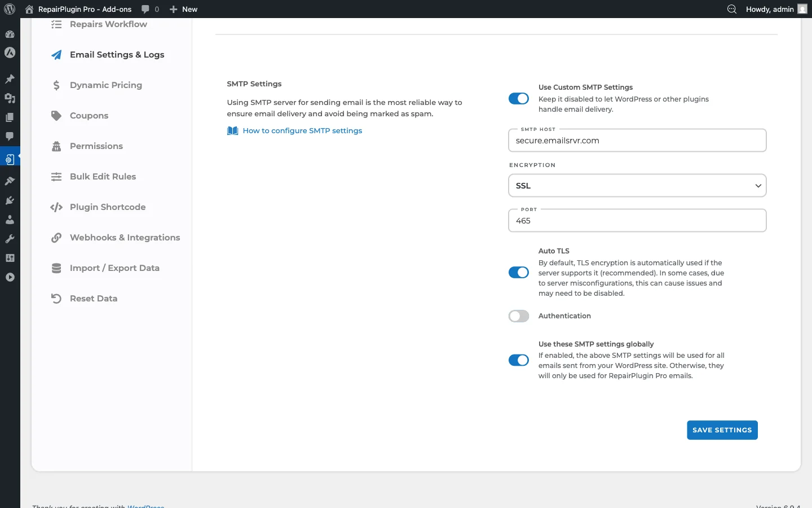Open the Email Settings & Logs section
The image size is (812, 508).
117,55
